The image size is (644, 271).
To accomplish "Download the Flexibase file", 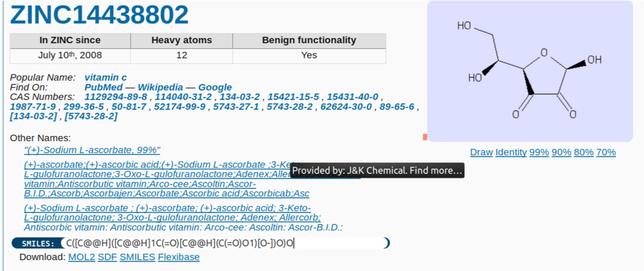I will tap(179, 258).
